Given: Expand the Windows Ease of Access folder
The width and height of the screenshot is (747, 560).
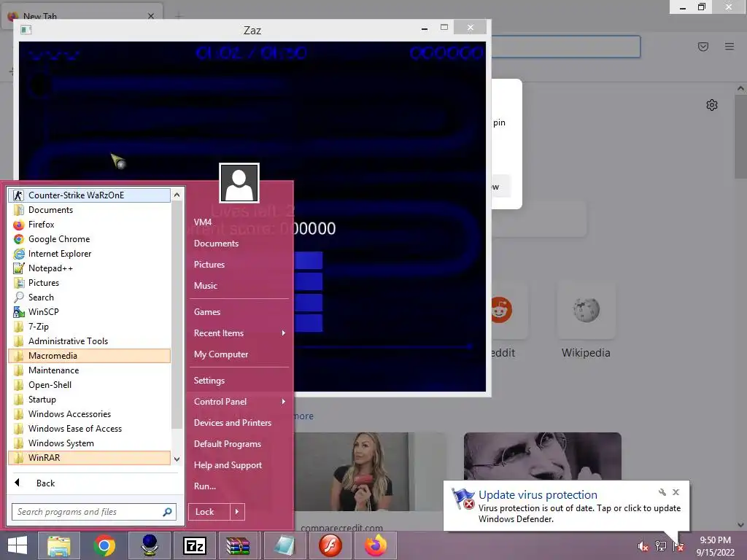Looking at the screenshot, I should (89, 429).
